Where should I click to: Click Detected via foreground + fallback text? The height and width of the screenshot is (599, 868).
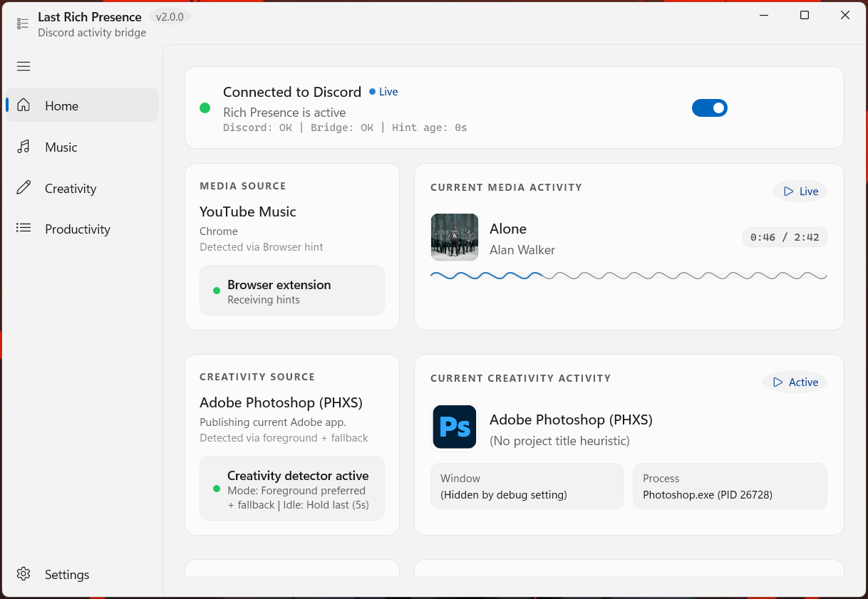(x=284, y=438)
